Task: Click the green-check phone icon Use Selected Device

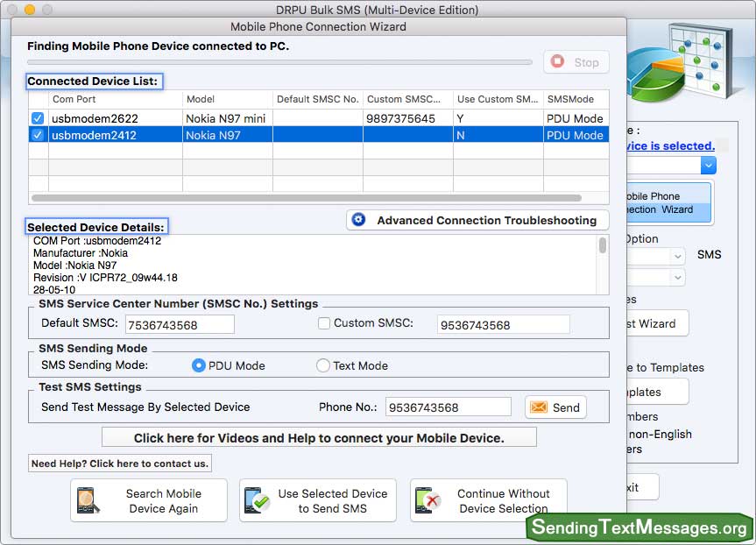Action: pyautogui.click(x=257, y=500)
